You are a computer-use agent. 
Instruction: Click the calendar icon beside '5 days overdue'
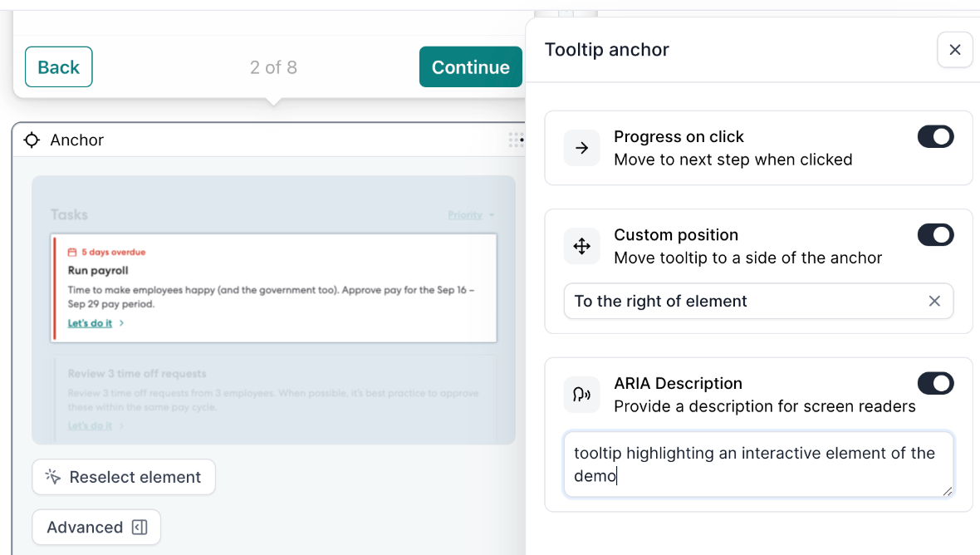click(72, 252)
